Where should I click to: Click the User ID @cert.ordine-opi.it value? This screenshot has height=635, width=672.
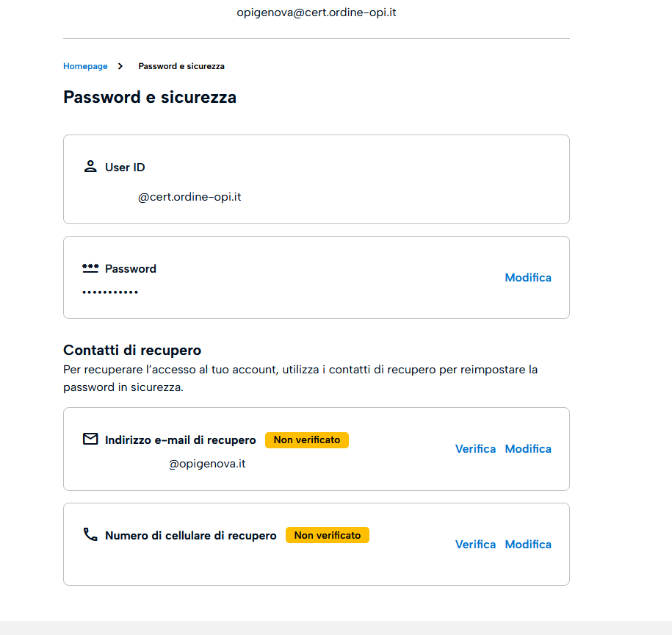coord(189,197)
